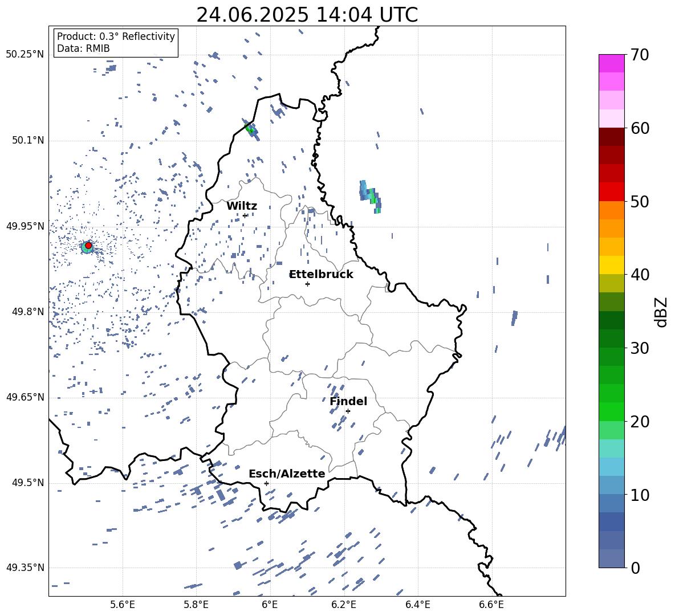Click the colorbar tick label 0
675x616 pixels.
(x=635, y=568)
